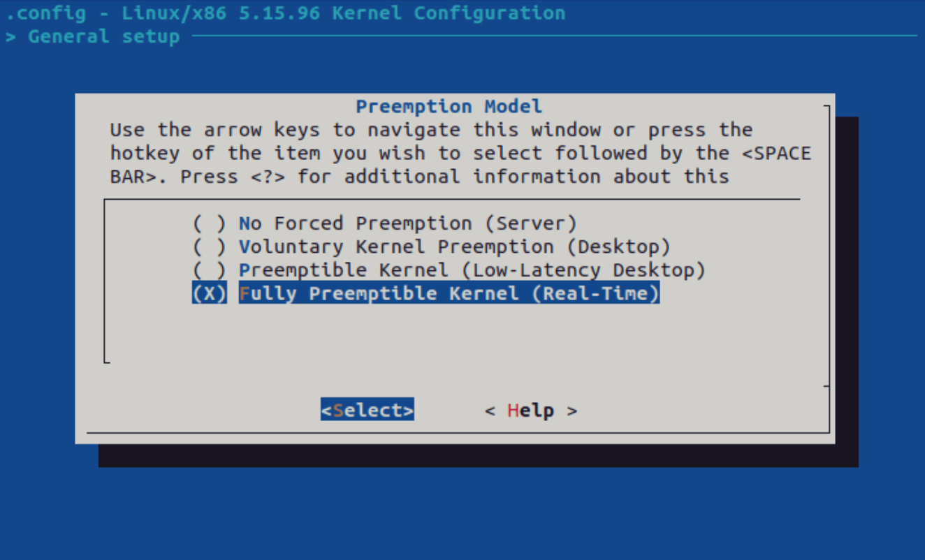Click inside the options list frame
Image resolution: width=925 pixels, height=560 pixels.
coord(454,328)
